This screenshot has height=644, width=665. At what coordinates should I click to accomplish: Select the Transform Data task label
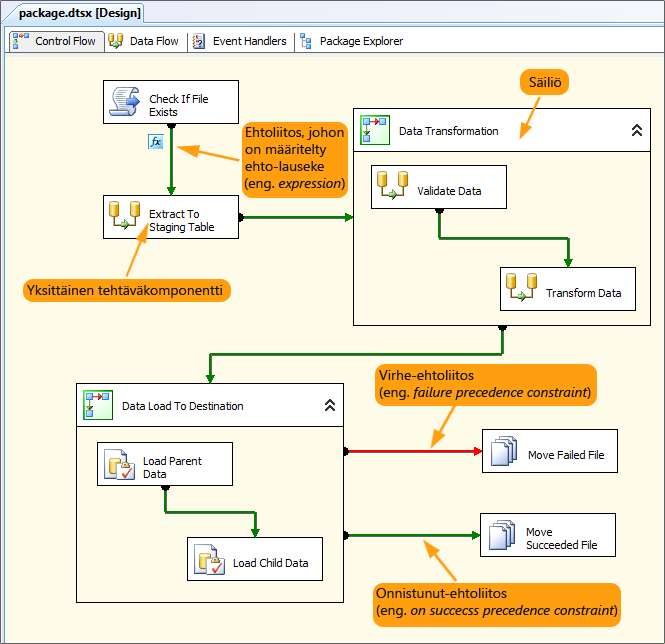tap(584, 293)
